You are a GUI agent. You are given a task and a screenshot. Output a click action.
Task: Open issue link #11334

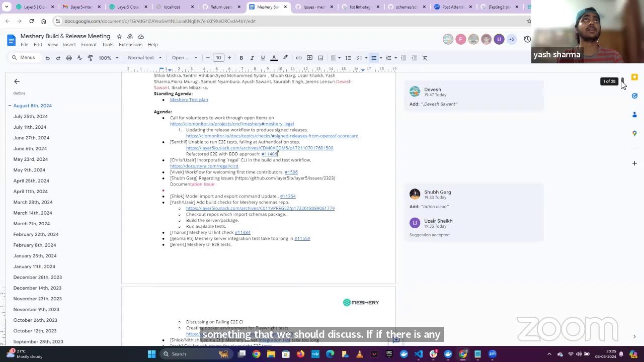pos(243,232)
